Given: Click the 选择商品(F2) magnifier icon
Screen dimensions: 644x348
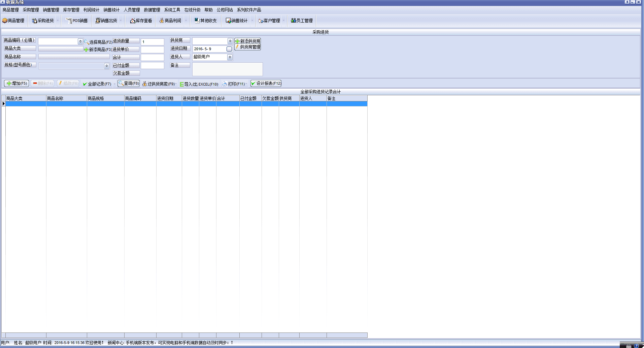Looking at the screenshot, I should point(87,42).
